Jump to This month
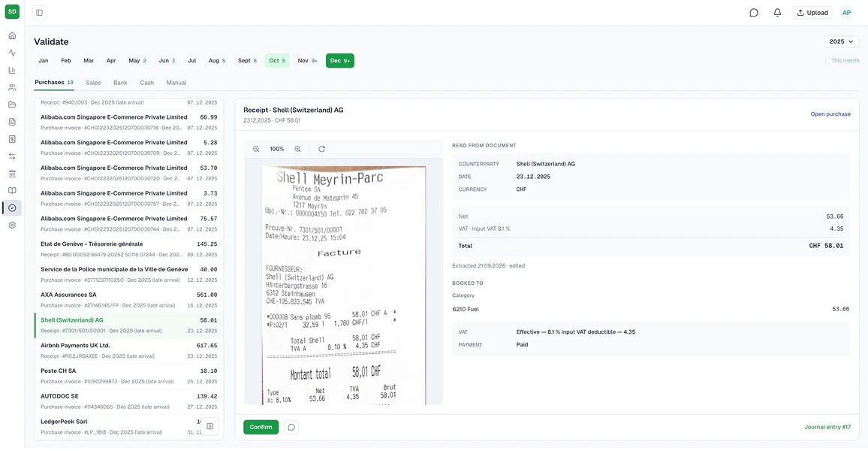 (x=845, y=60)
